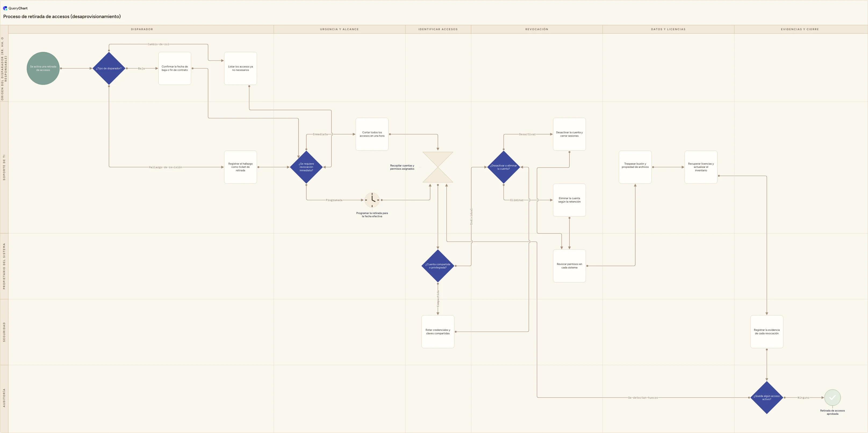Click the 'Disparador' column header

click(x=142, y=29)
